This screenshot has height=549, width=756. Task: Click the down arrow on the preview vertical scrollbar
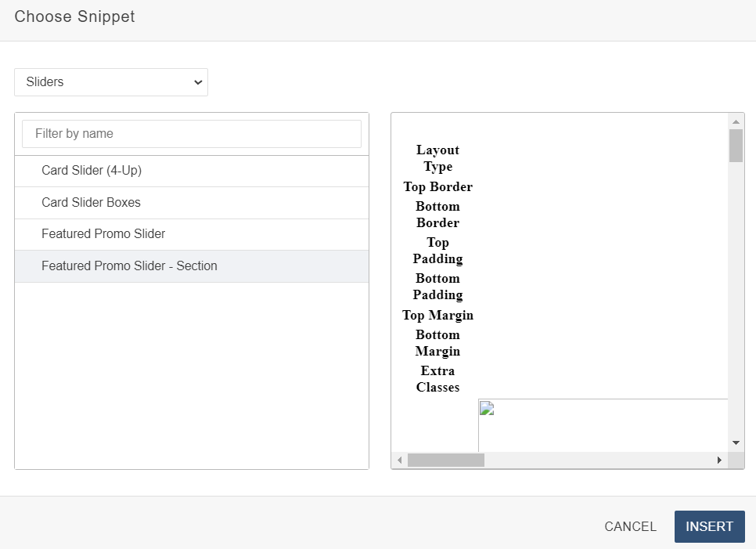[736, 442]
